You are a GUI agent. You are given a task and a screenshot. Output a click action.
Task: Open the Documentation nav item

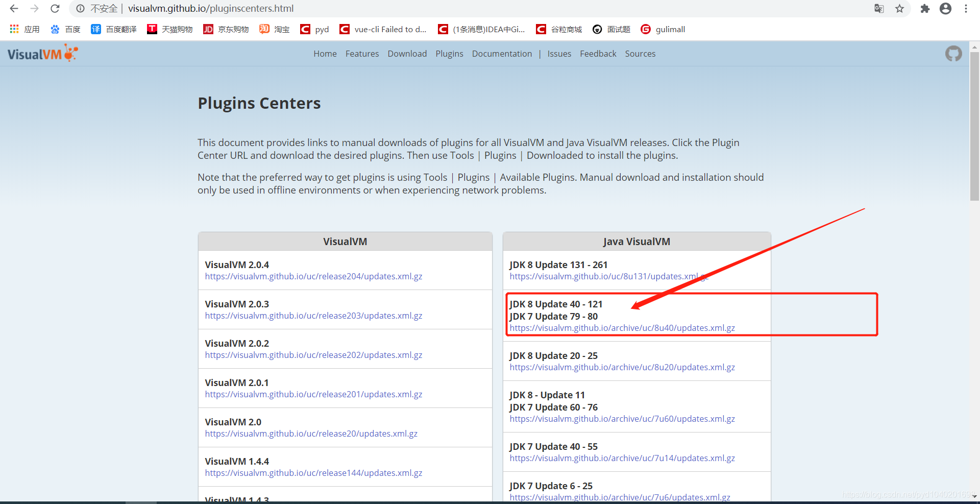[x=502, y=54]
